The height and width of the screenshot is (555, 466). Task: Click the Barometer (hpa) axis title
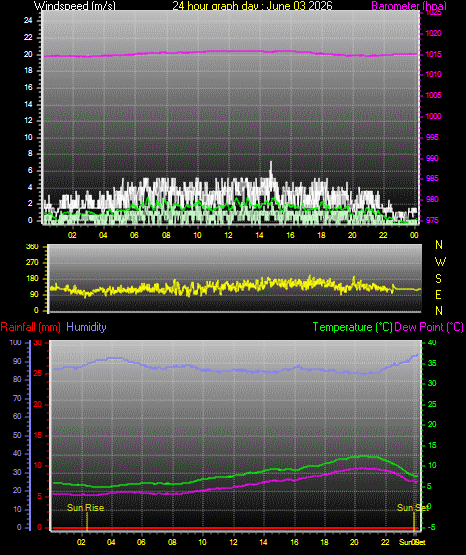pyautogui.click(x=409, y=6)
